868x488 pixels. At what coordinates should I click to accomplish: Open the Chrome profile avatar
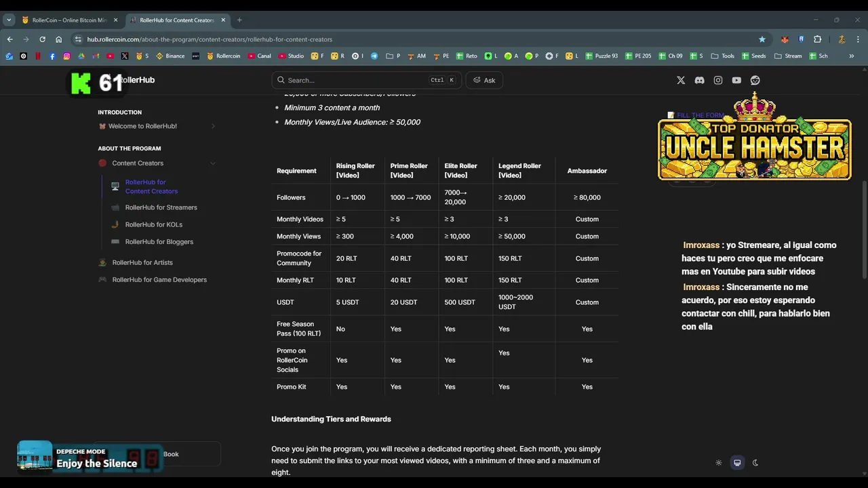click(842, 39)
